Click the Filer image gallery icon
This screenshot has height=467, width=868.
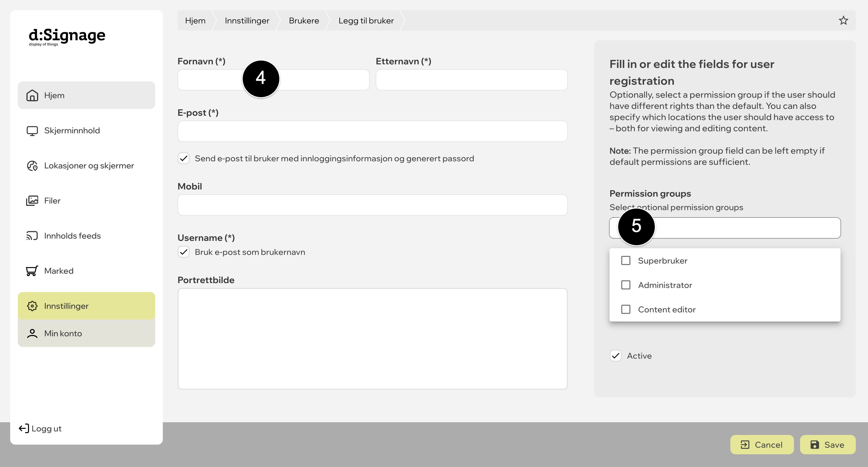pyautogui.click(x=32, y=201)
